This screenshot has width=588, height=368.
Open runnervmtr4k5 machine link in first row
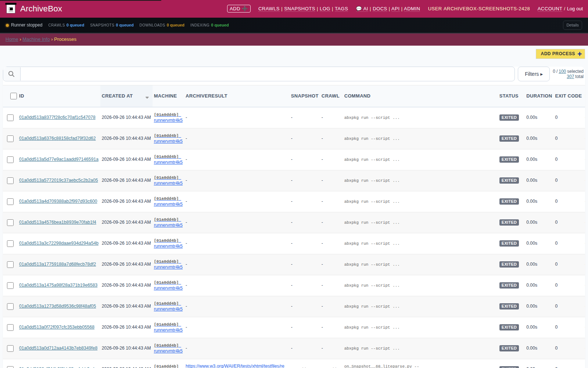point(168,120)
